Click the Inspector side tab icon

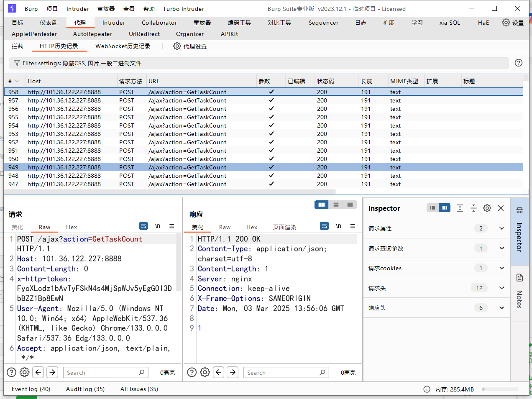tap(519, 210)
